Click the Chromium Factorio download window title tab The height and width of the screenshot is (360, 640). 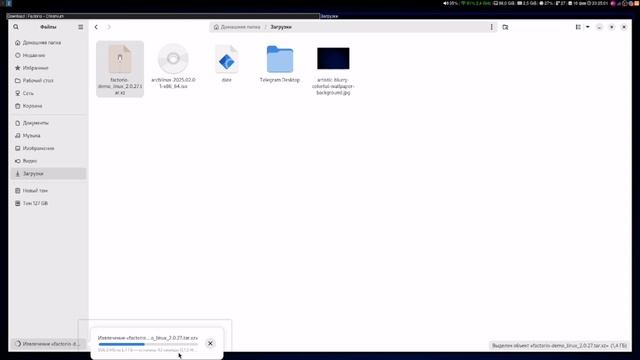162,16
